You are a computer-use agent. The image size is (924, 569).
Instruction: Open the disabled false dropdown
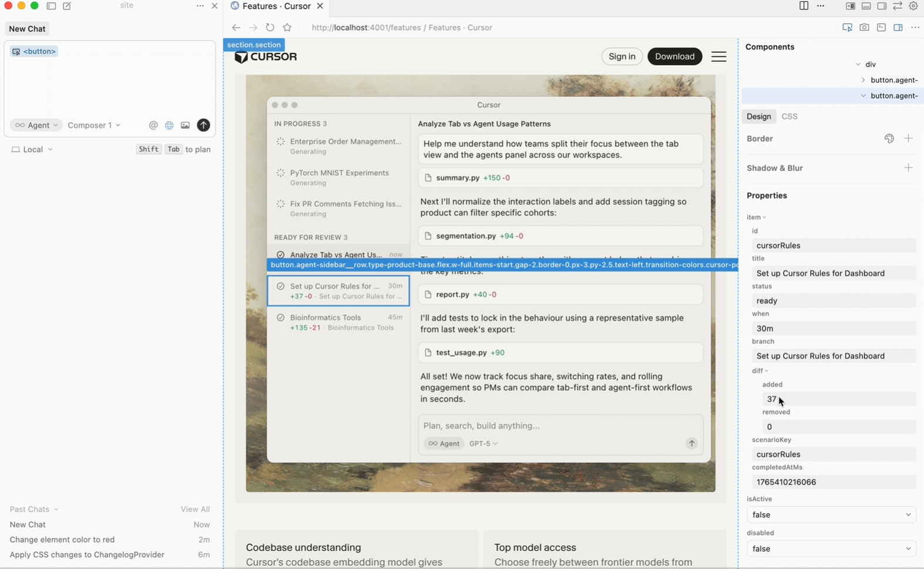(831, 549)
